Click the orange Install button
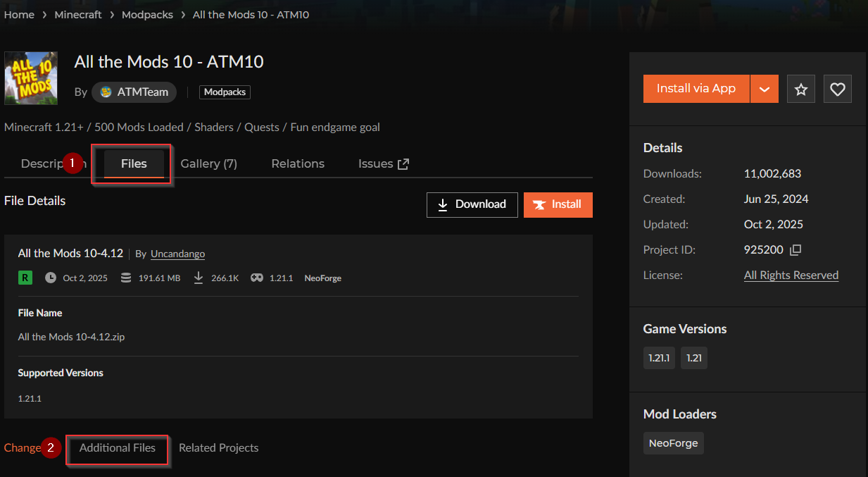 [558, 204]
